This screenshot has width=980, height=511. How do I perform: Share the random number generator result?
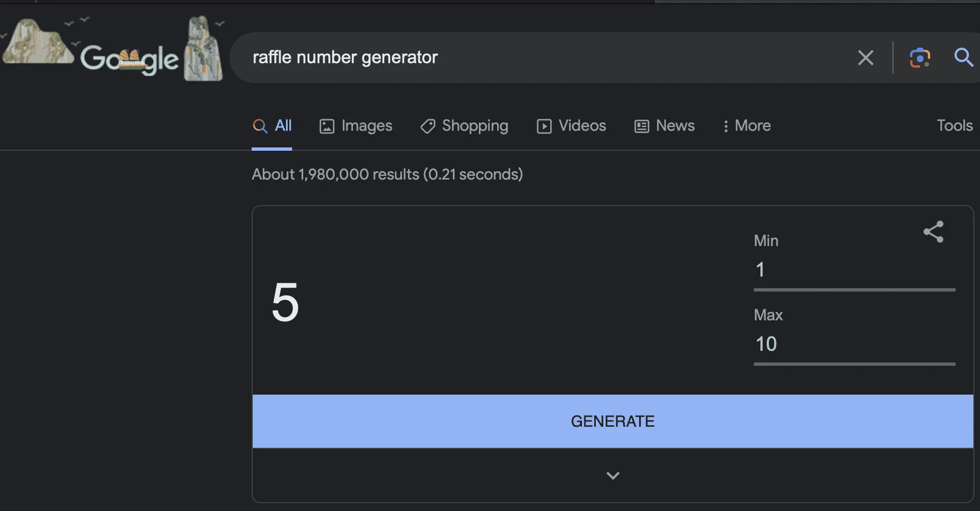pyautogui.click(x=933, y=232)
